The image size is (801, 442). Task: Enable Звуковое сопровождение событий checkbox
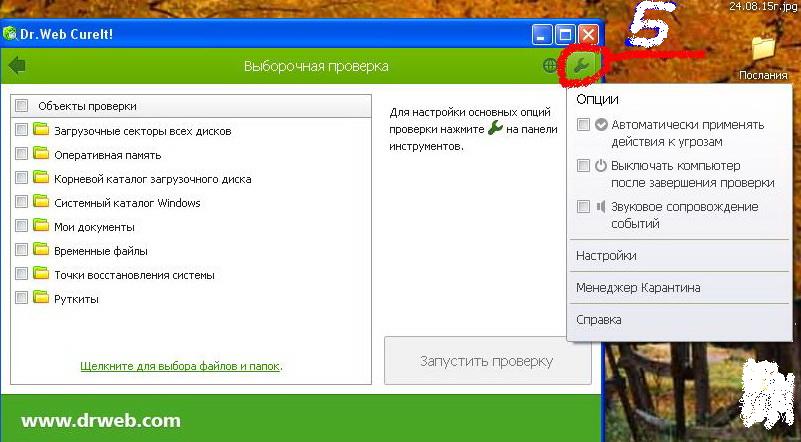click(x=583, y=206)
